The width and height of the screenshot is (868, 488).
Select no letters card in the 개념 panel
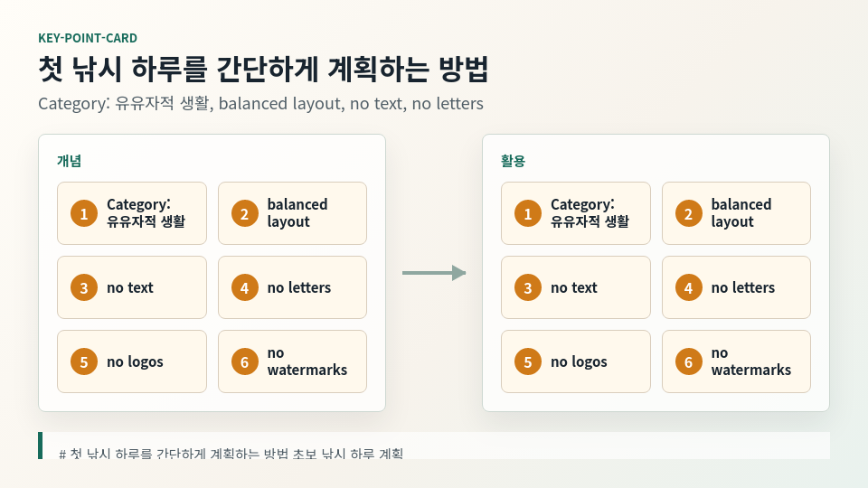(292, 287)
